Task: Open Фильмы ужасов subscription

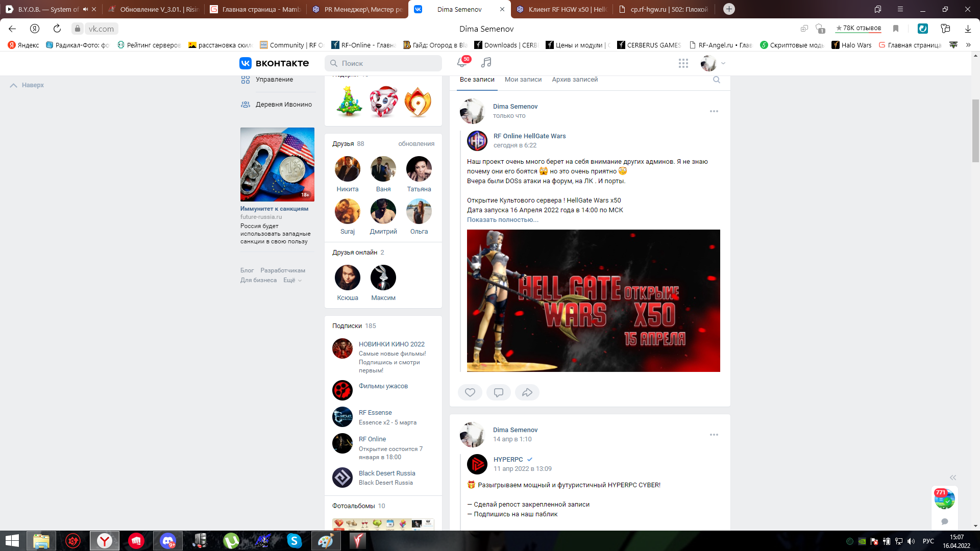Action: (383, 386)
